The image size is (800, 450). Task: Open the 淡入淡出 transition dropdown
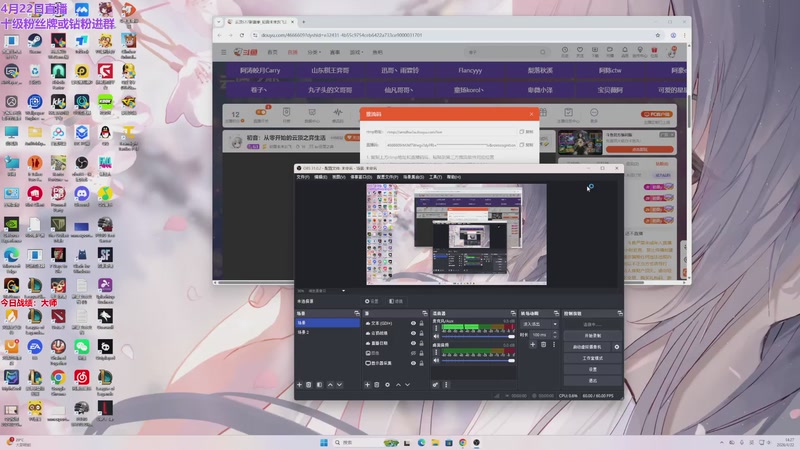[x=539, y=324]
